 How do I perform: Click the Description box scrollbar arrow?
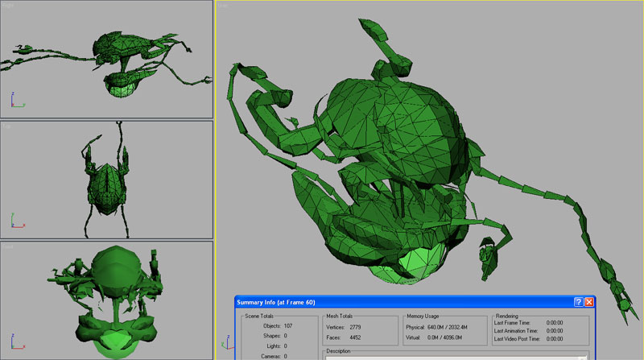pyautogui.click(x=581, y=357)
